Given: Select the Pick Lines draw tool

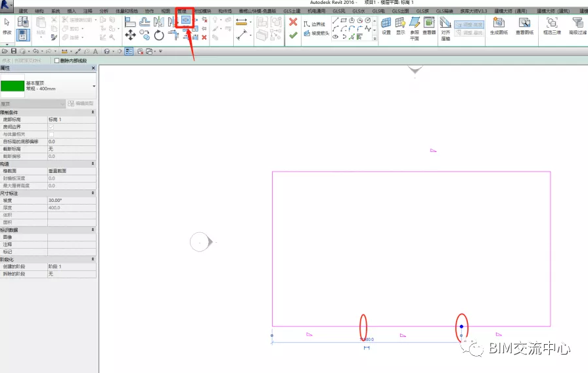Looking at the screenshot, I should point(351,37).
